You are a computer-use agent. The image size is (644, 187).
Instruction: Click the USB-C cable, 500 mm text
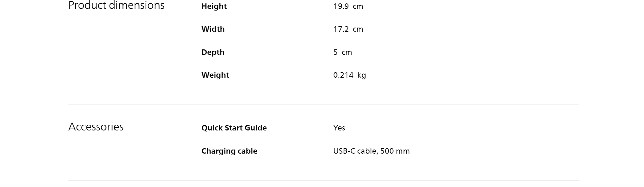(371, 151)
